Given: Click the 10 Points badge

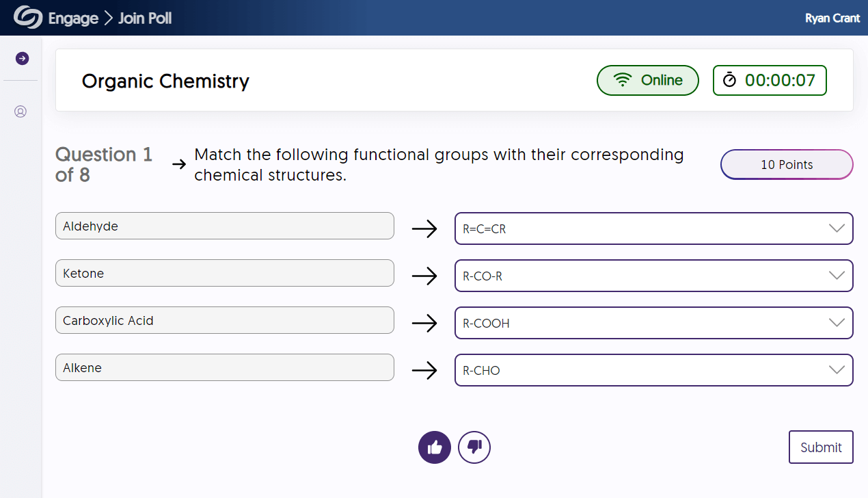Looking at the screenshot, I should [x=787, y=164].
